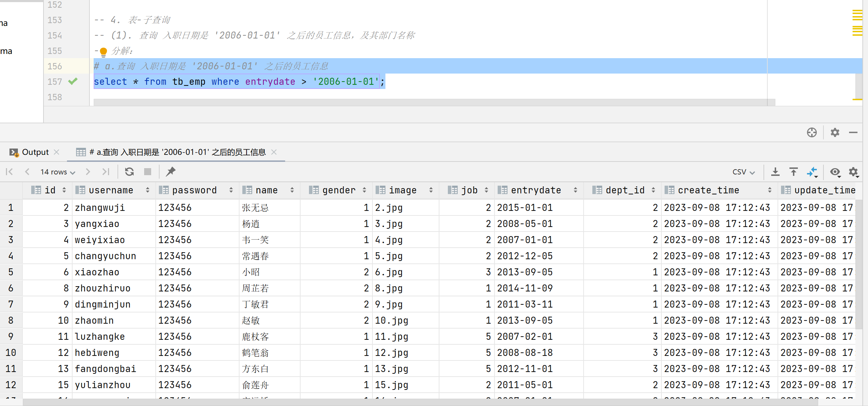Click the 'tb_emp' table name in editor
Screen dimensions: 868x406
click(x=189, y=82)
